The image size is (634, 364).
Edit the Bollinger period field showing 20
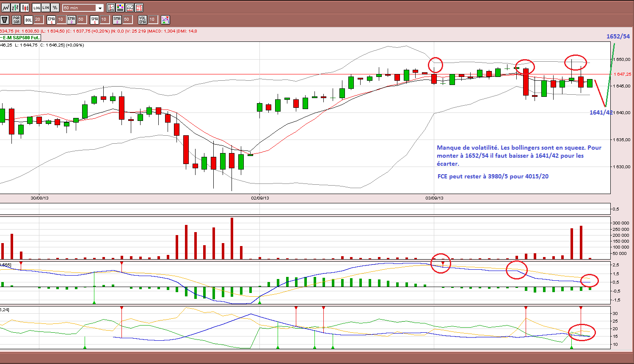point(39,19)
